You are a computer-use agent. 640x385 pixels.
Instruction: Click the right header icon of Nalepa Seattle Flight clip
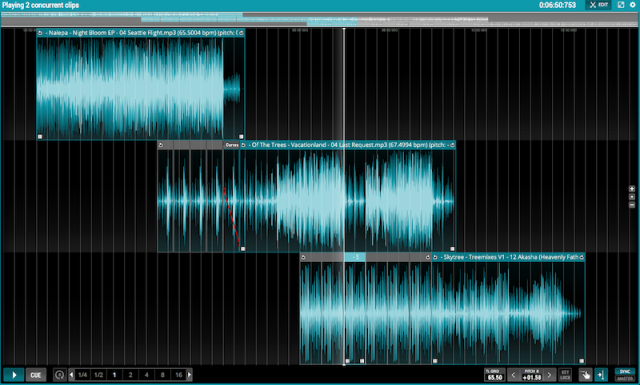pyautogui.click(x=241, y=33)
